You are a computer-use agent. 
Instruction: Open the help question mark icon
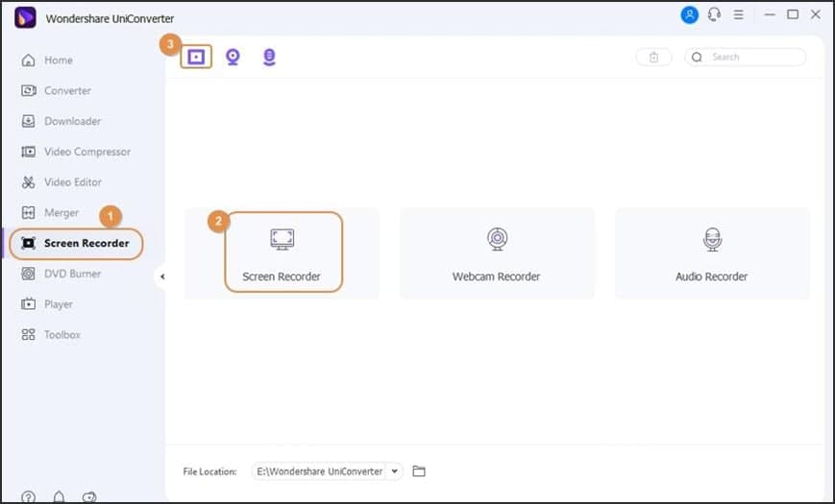(28, 497)
